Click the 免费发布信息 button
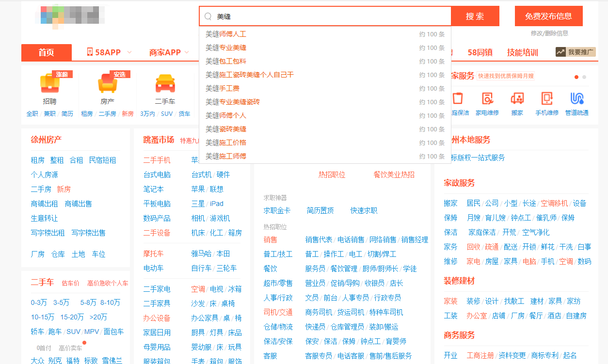This screenshot has width=608, height=364. (548, 16)
